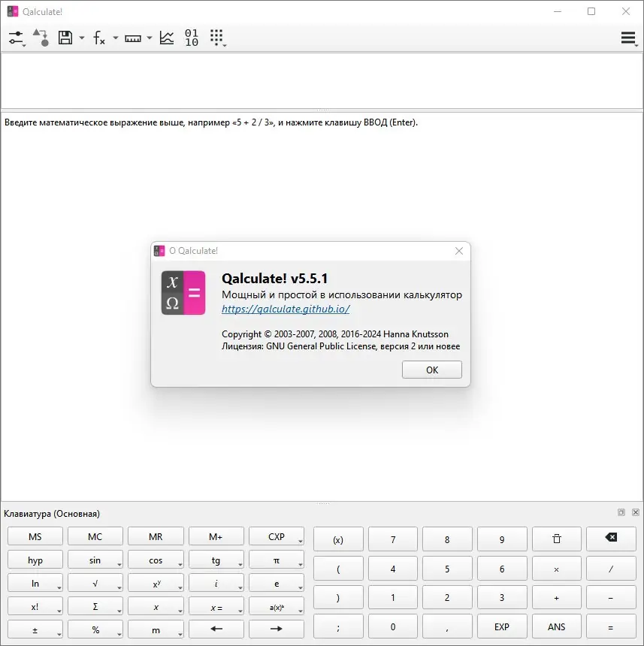This screenshot has width=644, height=646.
Task: Click the % percent key
Action: pyautogui.click(x=95, y=629)
